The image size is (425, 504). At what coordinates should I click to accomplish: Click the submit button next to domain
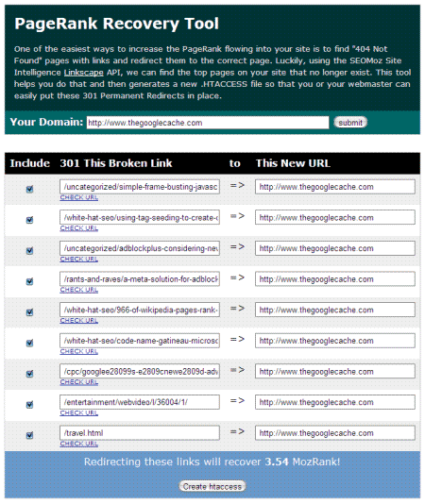[350, 123]
